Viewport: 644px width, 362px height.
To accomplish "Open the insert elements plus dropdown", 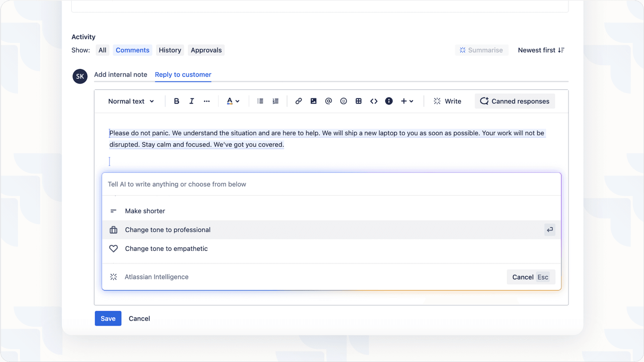I will [x=407, y=101].
